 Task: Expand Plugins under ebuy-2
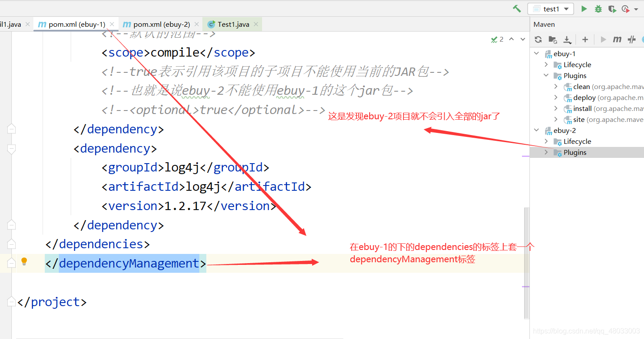coord(546,152)
